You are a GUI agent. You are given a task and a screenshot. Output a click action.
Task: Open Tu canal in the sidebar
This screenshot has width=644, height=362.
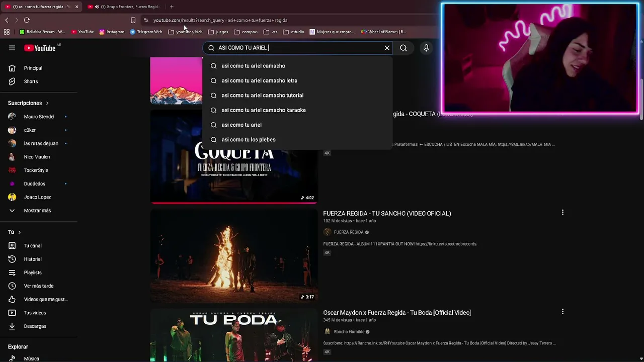coord(33,246)
